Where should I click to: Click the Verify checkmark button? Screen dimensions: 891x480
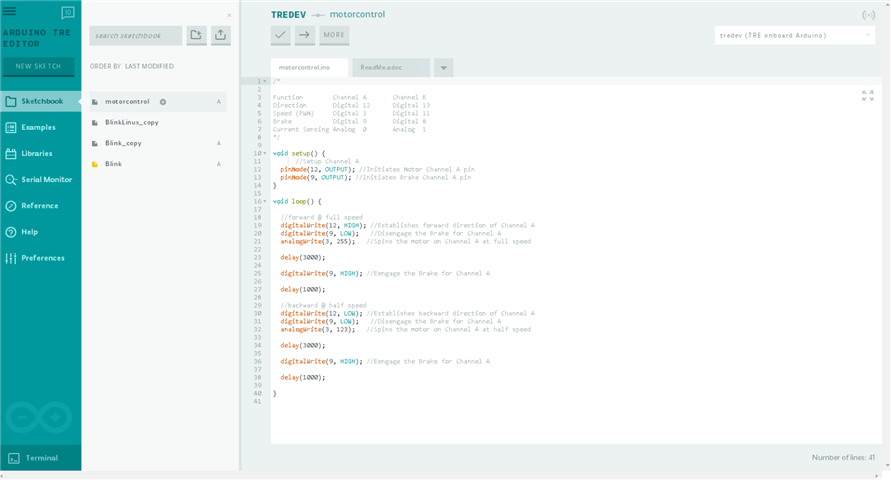(x=280, y=35)
